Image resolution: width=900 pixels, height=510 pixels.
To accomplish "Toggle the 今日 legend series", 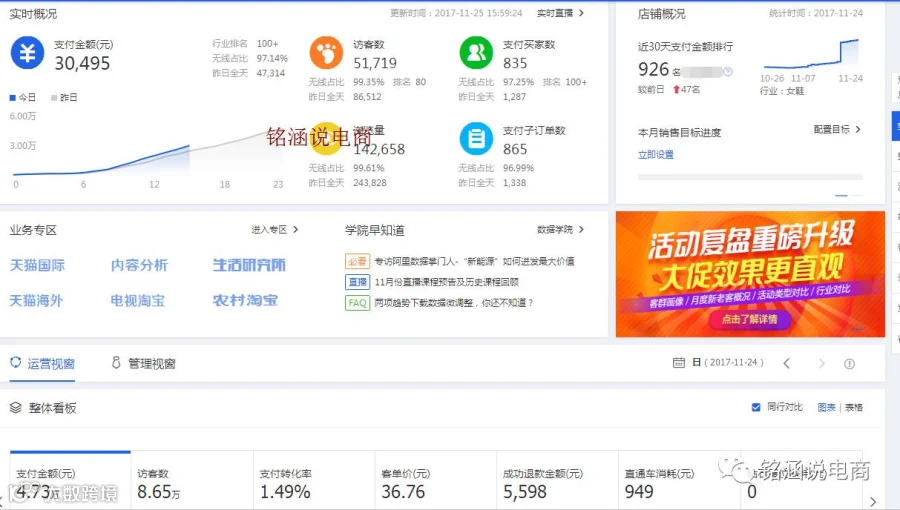I will click(x=22, y=98).
